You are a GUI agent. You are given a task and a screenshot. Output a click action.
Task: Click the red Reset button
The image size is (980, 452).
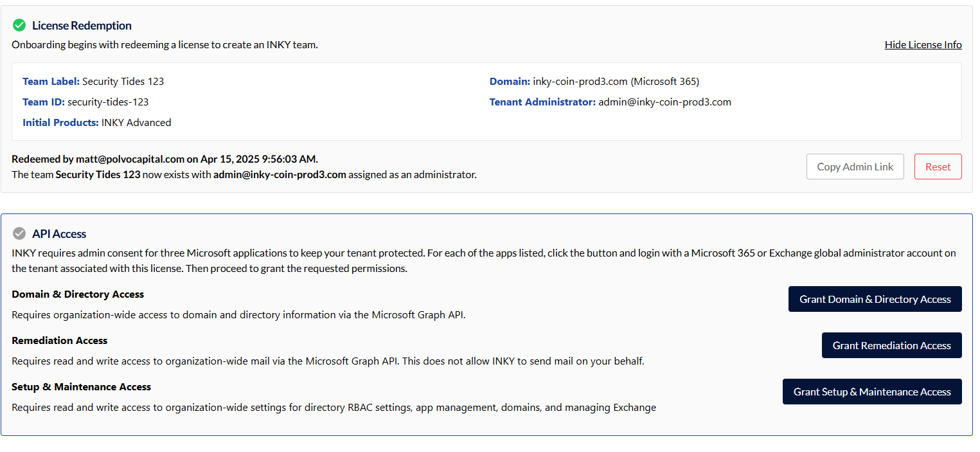[x=938, y=167]
